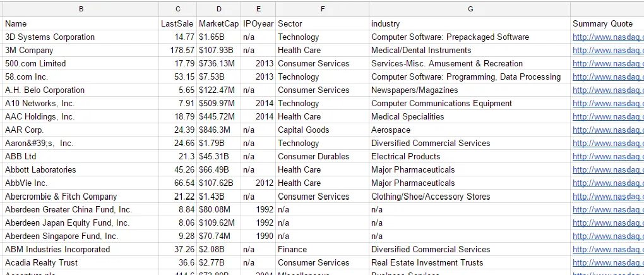644x275 pixels.
Task: Open Summary Quote link for 3D Systems Corporation
Action: tap(608, 37)
